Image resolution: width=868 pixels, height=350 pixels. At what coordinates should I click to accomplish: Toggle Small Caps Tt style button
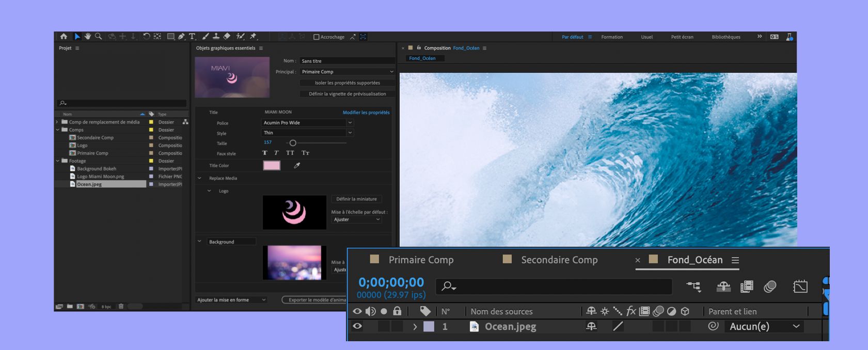pos(305,153)
